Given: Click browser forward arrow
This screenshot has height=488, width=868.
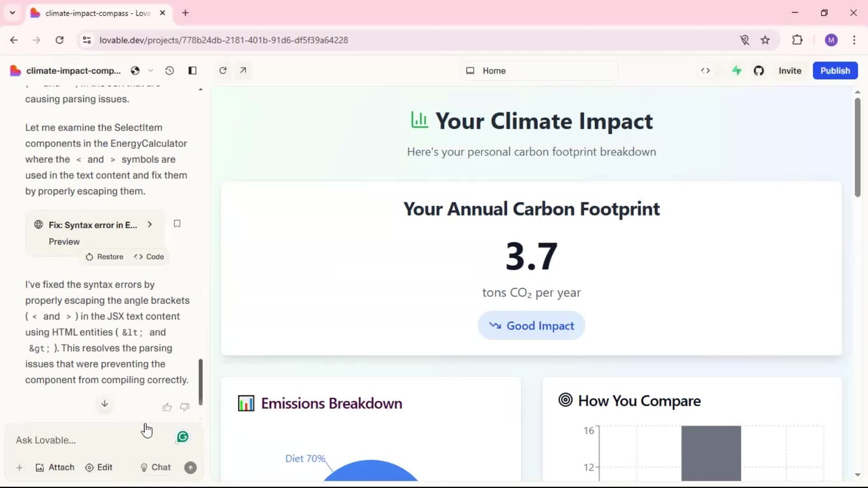Looking at the screenshot, I should (37, 40).
